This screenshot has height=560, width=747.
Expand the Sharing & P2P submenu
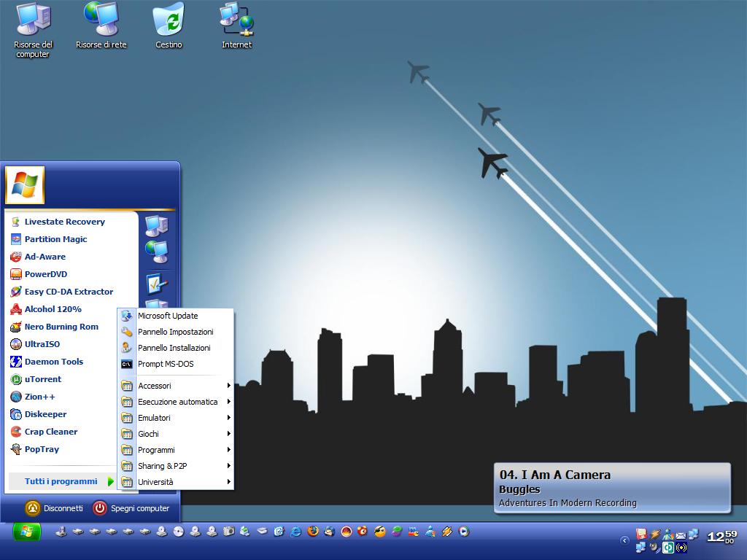pos(176,466)
